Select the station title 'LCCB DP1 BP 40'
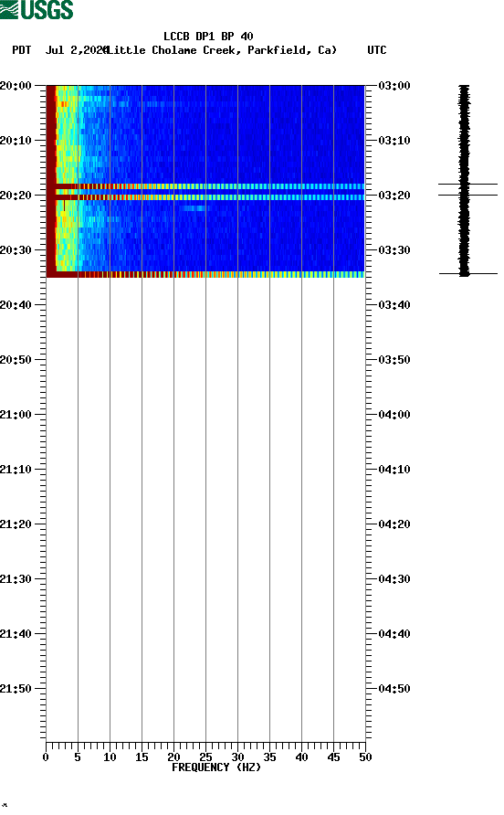The image size is (504, 815). 208,37
